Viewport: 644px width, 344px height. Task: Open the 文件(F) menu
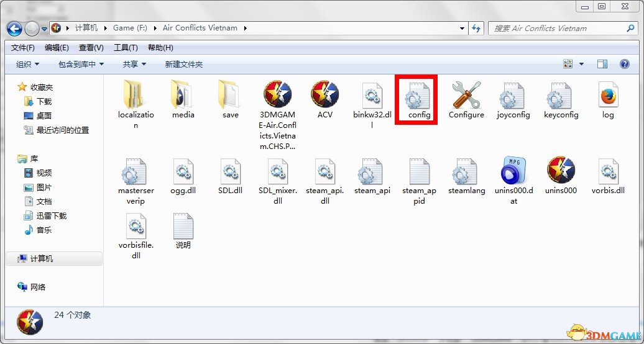pos(23,48)
